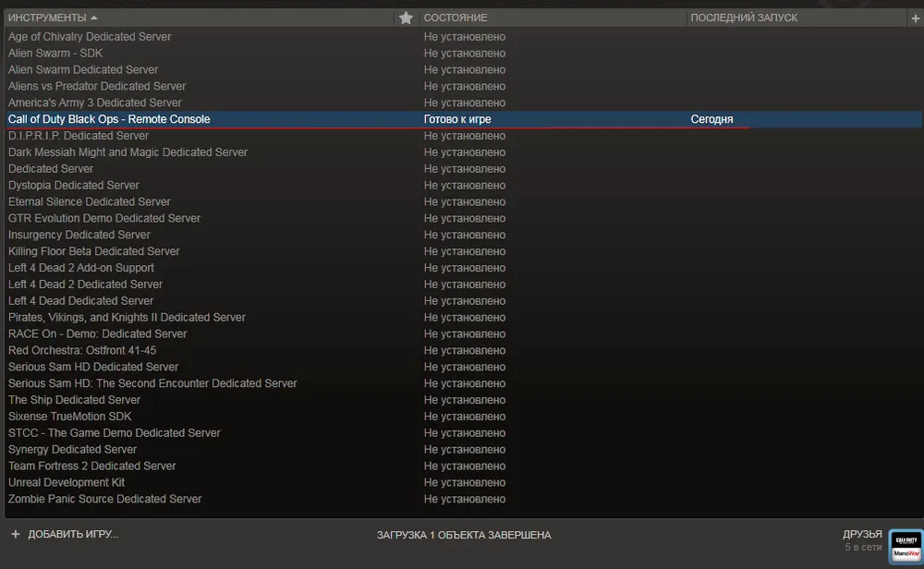Click the favorites star column header
Image resolution: width=924 pixels, height=569 pixels.
(406, 18)
